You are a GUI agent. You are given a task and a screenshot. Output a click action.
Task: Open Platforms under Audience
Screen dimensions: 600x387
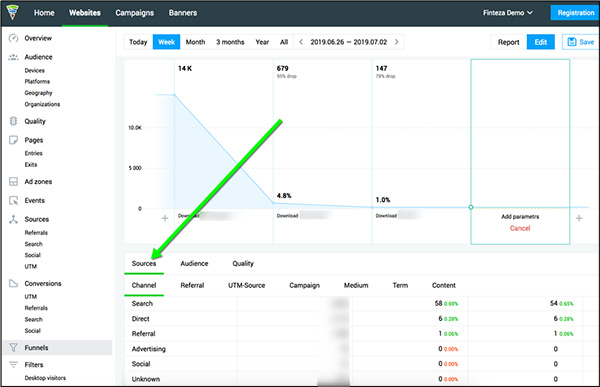[37, 82]
